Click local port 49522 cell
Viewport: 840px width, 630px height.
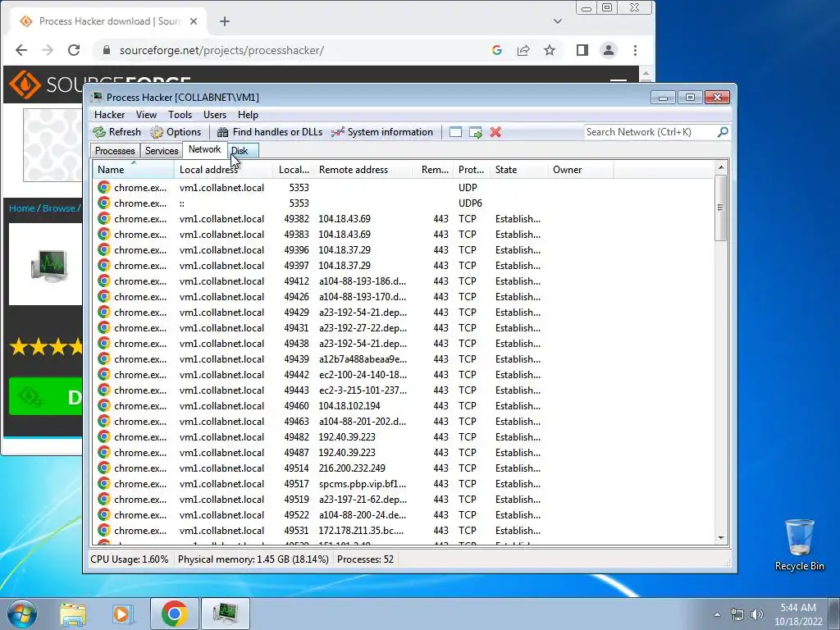[296, 515]
